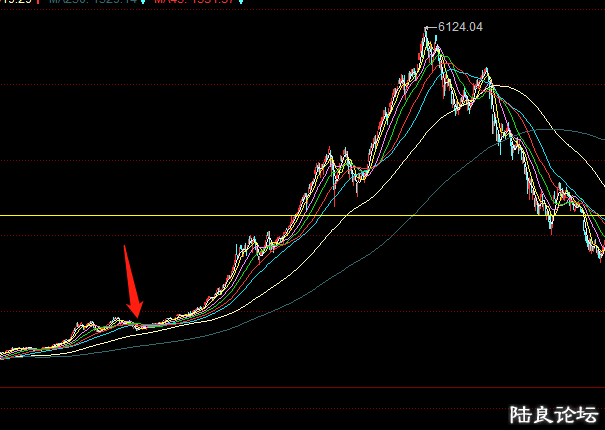The width and height of the screenshot is (605, 430).
Task: Click the 陆良论坛 watermark text
Action: coord(554,413)
